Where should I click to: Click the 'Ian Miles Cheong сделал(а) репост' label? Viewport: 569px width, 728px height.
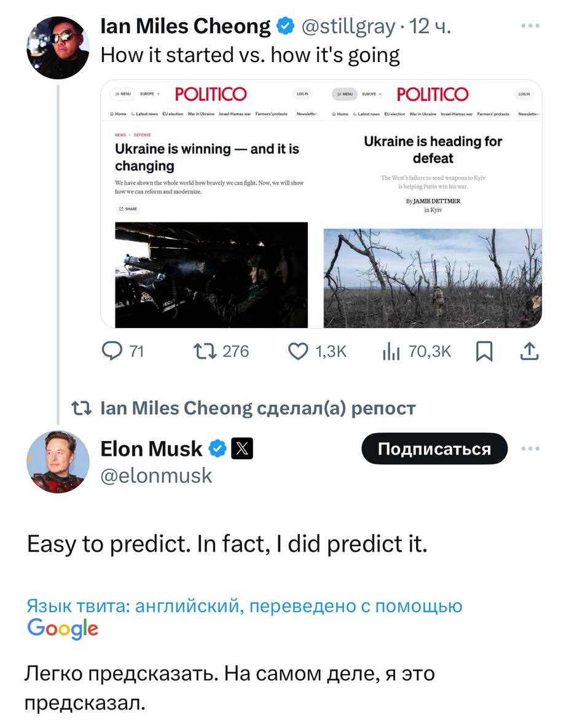coord(258,408)
